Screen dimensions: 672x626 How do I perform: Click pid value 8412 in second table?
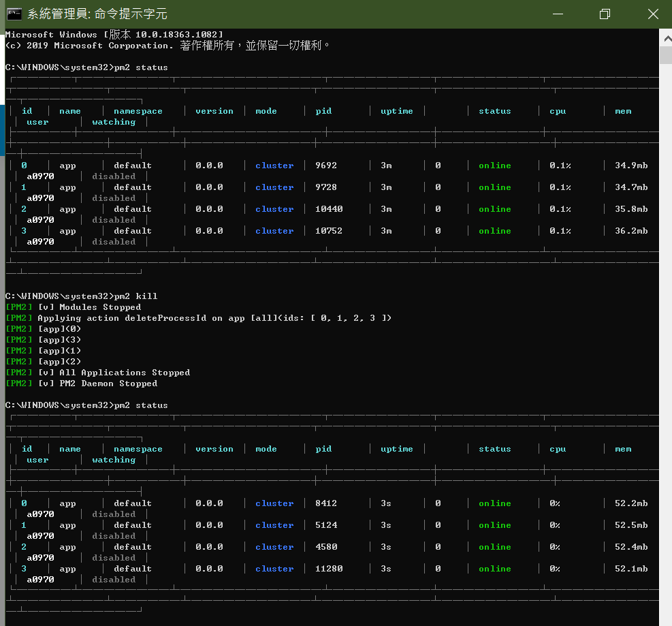coord(326,503)
